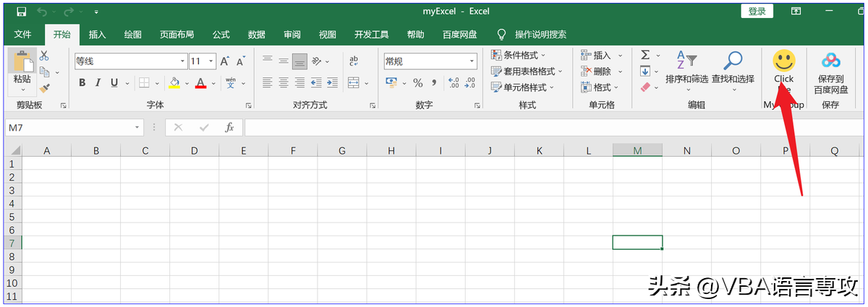Viewport: 868px width, 307px height.
Task: Select row header 3
Action: [x=11, y=189]
